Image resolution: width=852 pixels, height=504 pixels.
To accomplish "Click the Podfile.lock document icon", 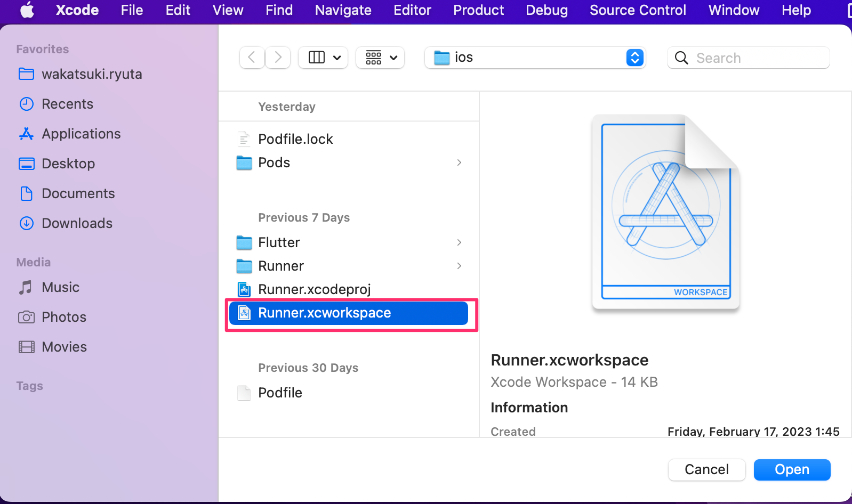I will 244,139.
